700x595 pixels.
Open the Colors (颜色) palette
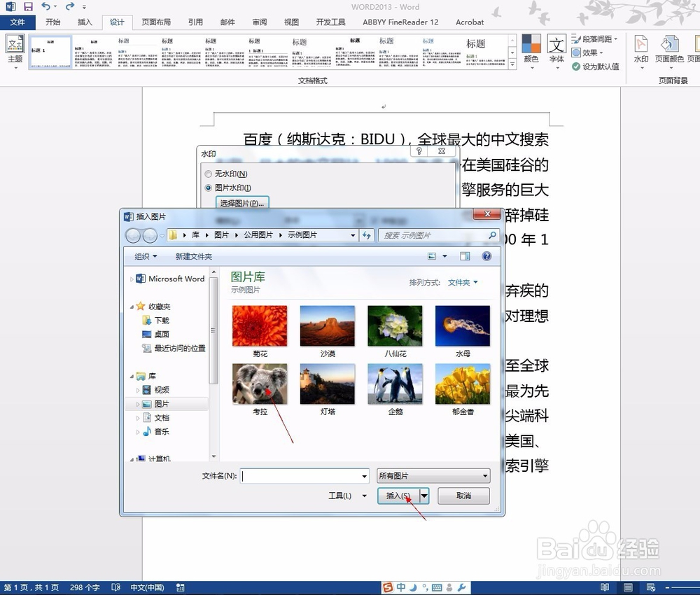click(x=531, y=51)
